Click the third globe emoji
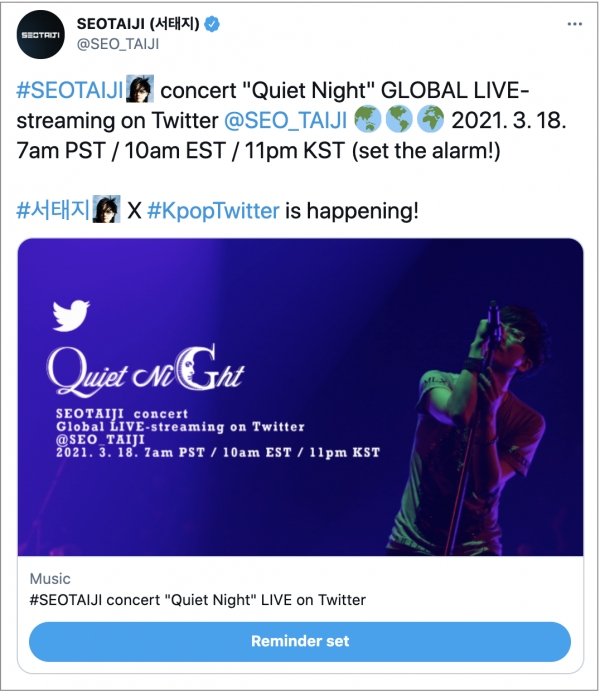This screenshot has height=692, width=600. click(x=430, y=119)
